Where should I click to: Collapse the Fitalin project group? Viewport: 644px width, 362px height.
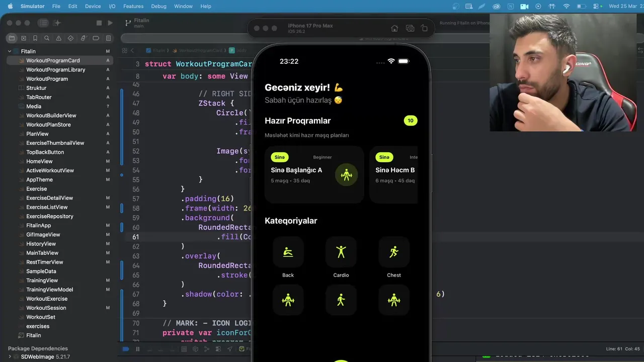pyautogui.click(x=10, y=51)
